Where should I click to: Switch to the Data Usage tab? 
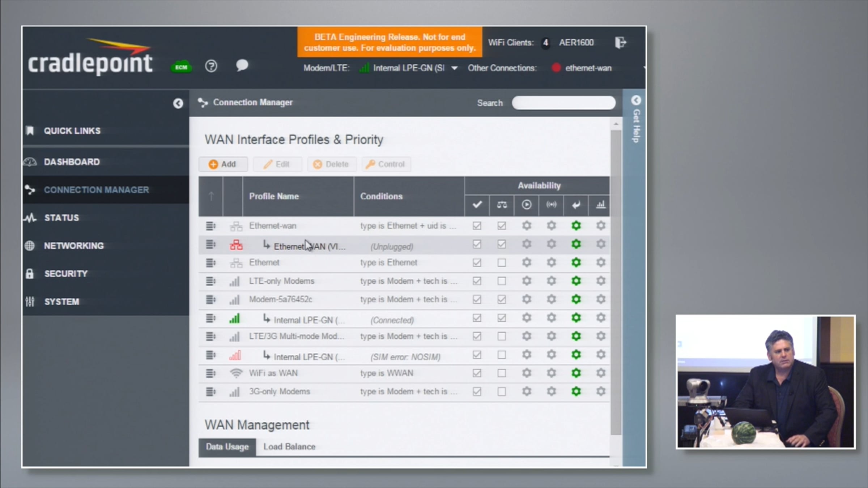click(x=227, y=447)
